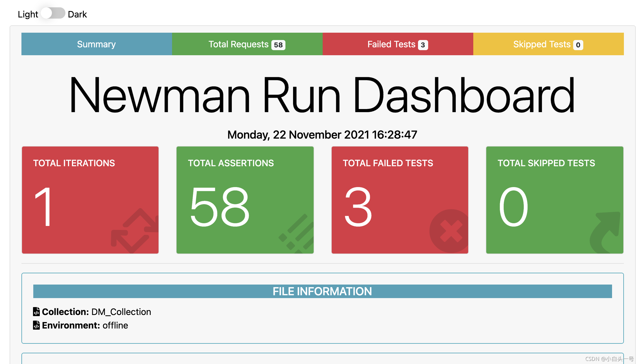This screenshot has width=638, height=364.
Task: Switch to the Total Requests tab
Action: click(x=247, y=44)
